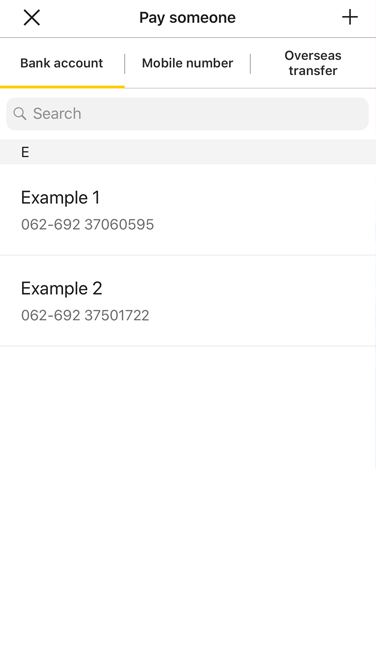This screenshot has width=376, height=650.
Task: Select the Overseas transfer tab
Action: click(x=313, y=63)
